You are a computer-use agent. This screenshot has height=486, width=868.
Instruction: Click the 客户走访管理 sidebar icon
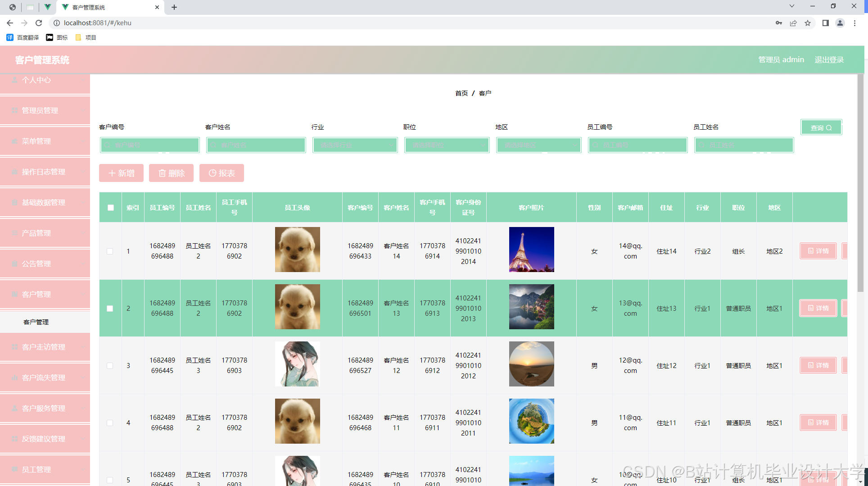click(x=15, y=347)
